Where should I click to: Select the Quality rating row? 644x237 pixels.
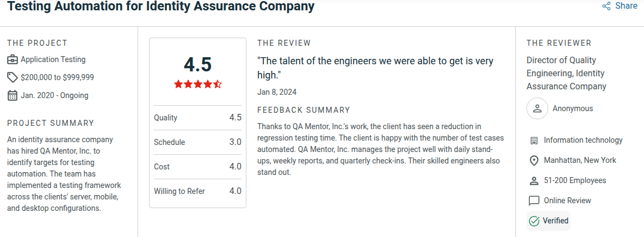197,118
